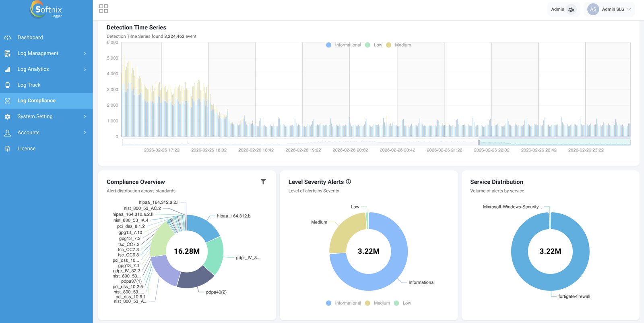Expand the Accounts submenu chevron

(85, 133)
